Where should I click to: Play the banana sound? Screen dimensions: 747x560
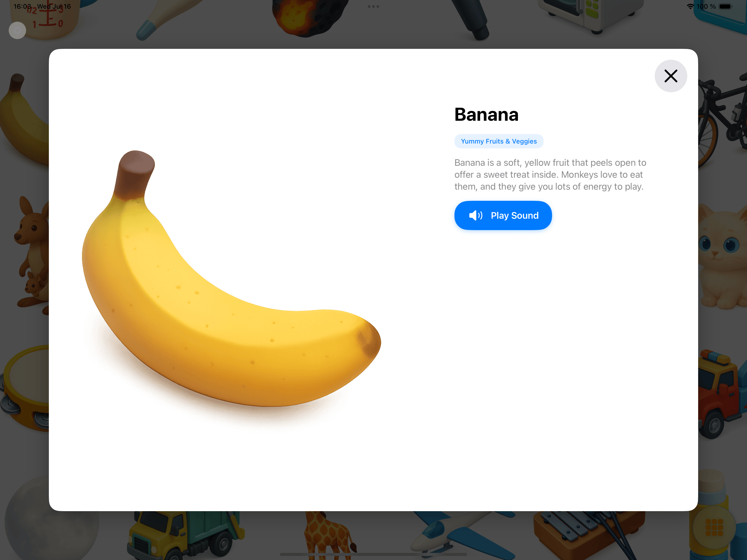pos(503,215)
